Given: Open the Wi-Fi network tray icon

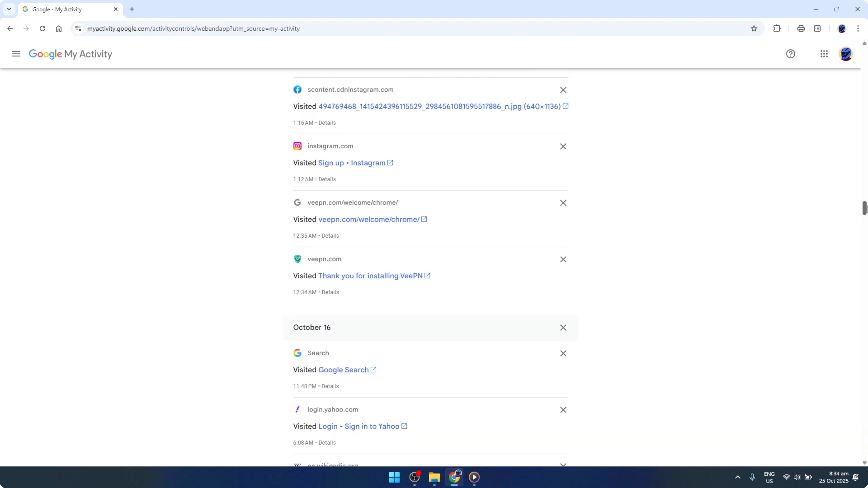Looking at the screenshot, I should 786,477.
